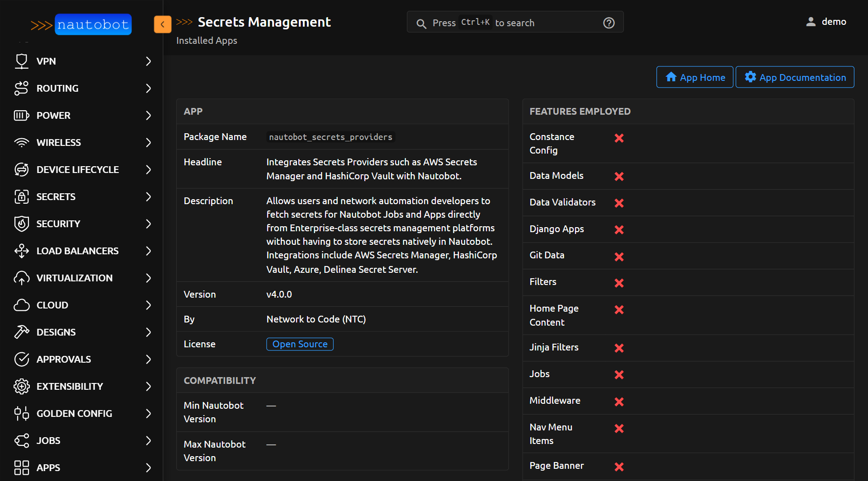The height and width of the screenshot is (481, 868).
Task: Open App Documentation
Action: point(794,77)
